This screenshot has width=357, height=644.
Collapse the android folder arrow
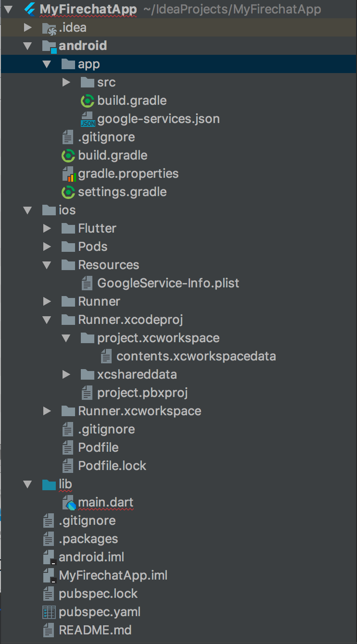click(28, 46)
